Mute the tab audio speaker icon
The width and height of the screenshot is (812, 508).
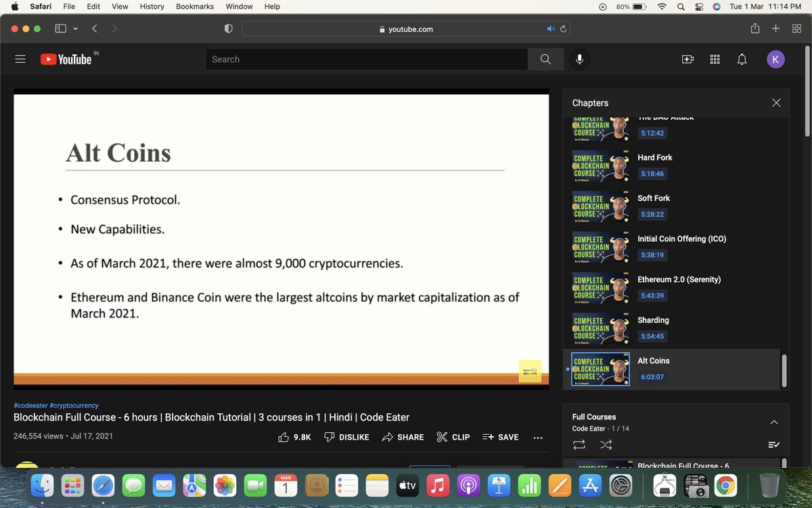click(551, 29)
